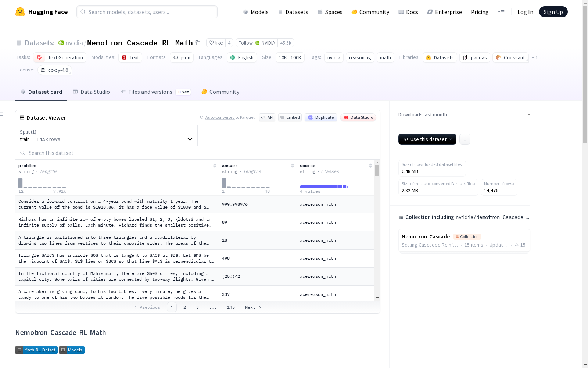
Task: Open Community in the top navigation
Action: point(370,12)
